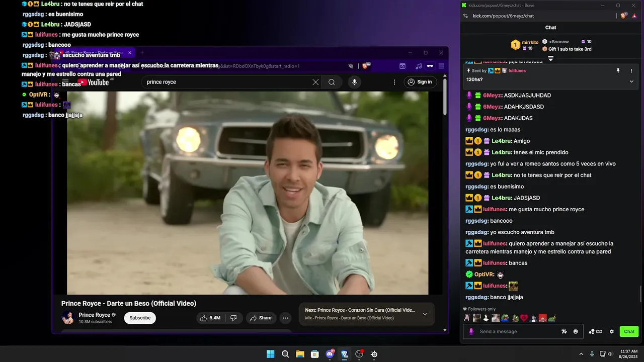The height and width of the screenshot is (362, 644).
Task: Open Prince Royce channel avatar
Action: [x=67, y=318]
